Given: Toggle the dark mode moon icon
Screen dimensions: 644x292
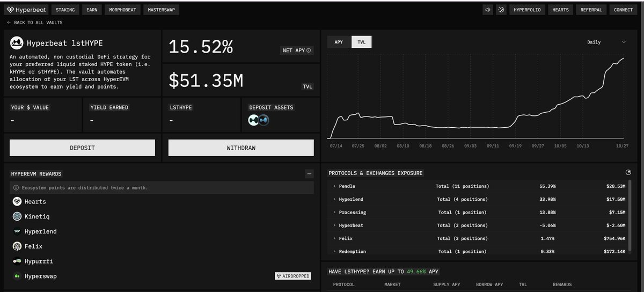Looking at the screenshot, I should click(501, 10).
